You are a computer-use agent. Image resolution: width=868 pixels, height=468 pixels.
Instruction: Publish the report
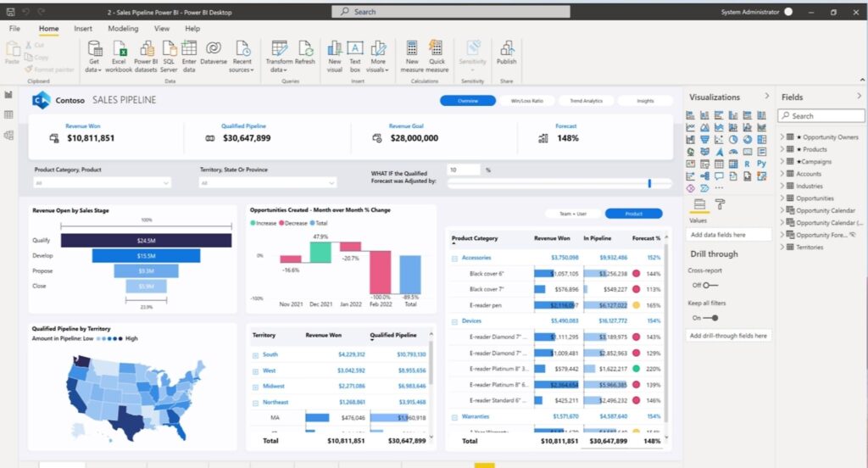coord(507,53)
